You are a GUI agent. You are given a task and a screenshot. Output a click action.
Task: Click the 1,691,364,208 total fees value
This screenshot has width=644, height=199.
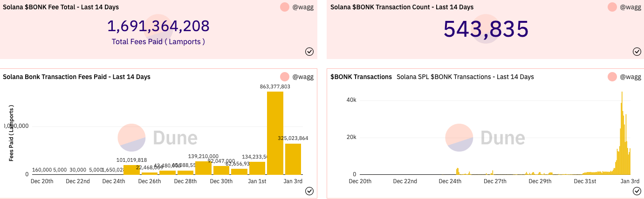158,26
